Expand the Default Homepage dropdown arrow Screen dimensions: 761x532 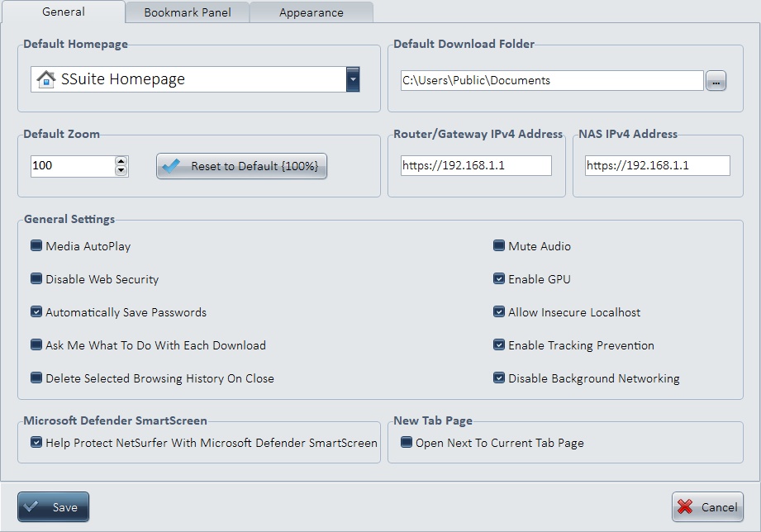(353, 79)
